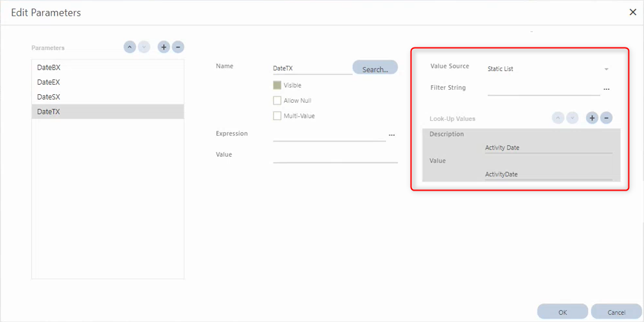Remove the selected Look-Up Value

(606, 118)
